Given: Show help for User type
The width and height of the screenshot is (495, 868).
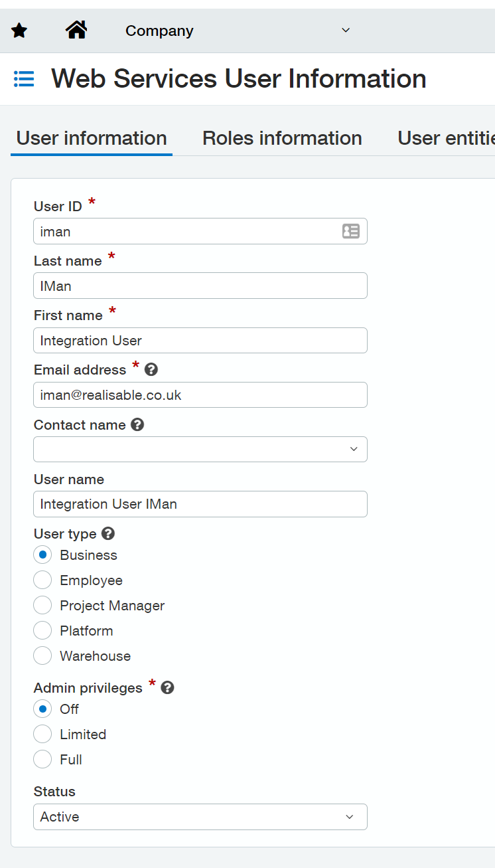Looking at the screenshot, I should pyautogui.click(x=108, y=533).
